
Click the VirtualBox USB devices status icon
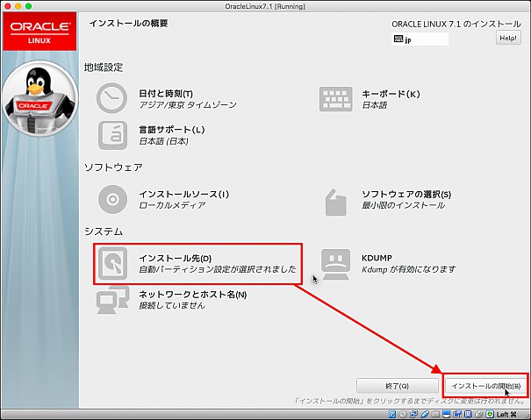click(x=425, y=414)
